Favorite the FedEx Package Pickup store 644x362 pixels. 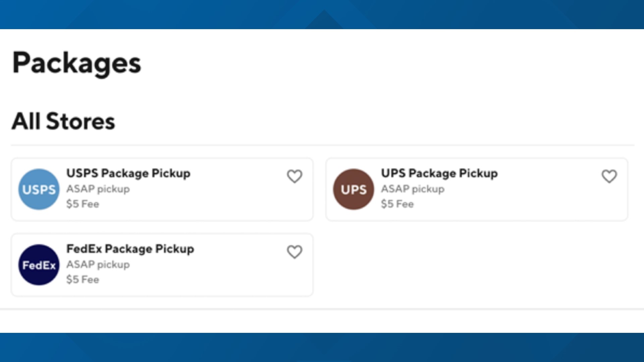(294, 252)
